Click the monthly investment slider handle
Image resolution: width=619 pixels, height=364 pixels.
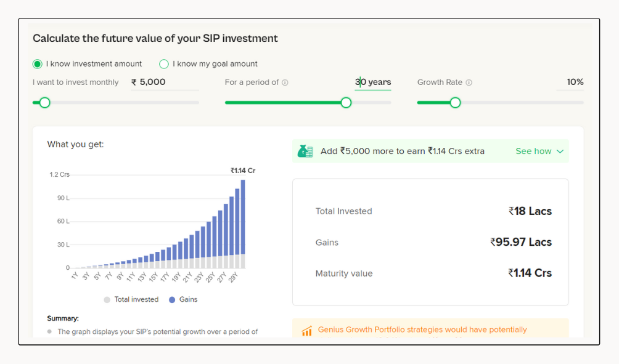coord(44,102)
